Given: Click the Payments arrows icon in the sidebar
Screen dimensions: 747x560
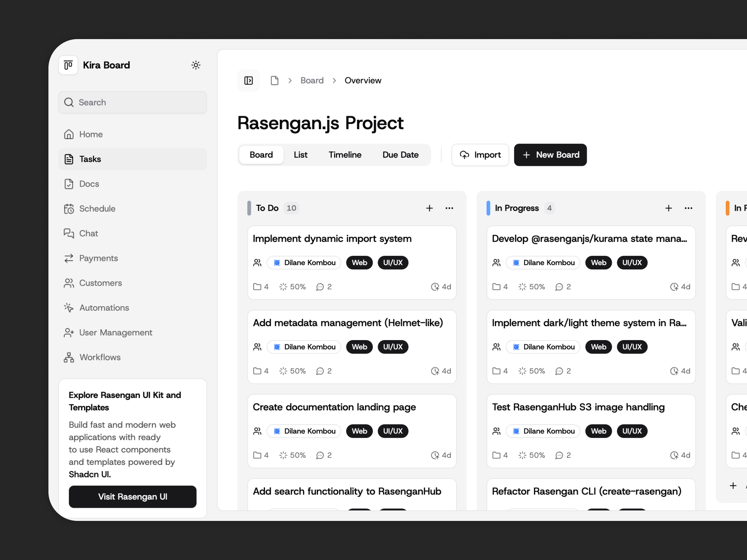Looking at the screenshot, I should [69, 258].
